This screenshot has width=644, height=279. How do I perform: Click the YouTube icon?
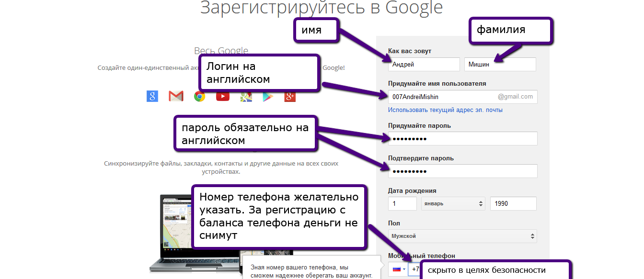[x=222, y=96]
